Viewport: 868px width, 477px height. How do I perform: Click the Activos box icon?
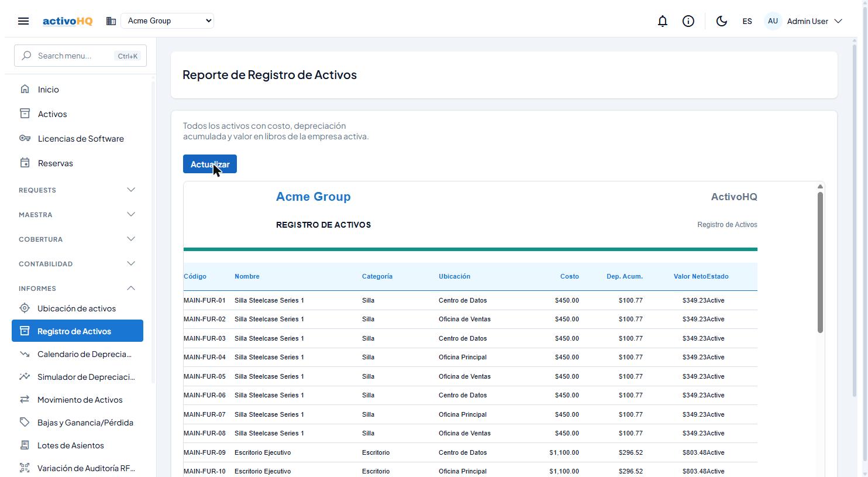(25, 114)
